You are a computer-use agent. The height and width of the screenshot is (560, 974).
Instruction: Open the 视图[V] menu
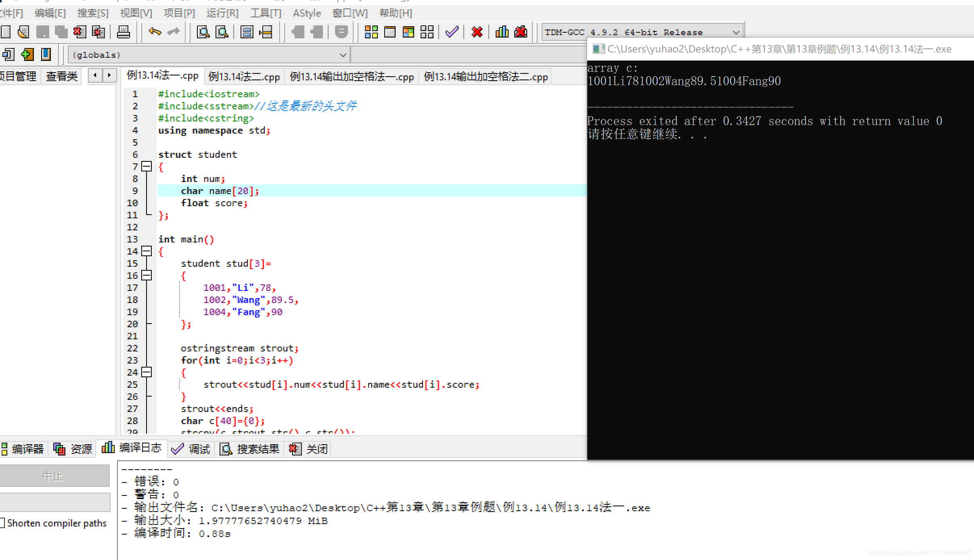tap(136, 13)
